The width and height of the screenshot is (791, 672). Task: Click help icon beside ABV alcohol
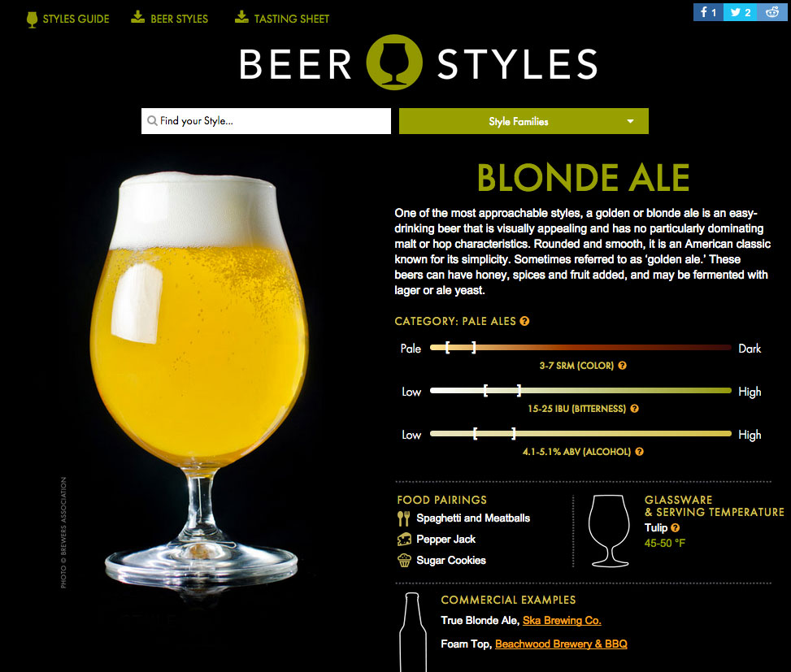pos(639,452)
